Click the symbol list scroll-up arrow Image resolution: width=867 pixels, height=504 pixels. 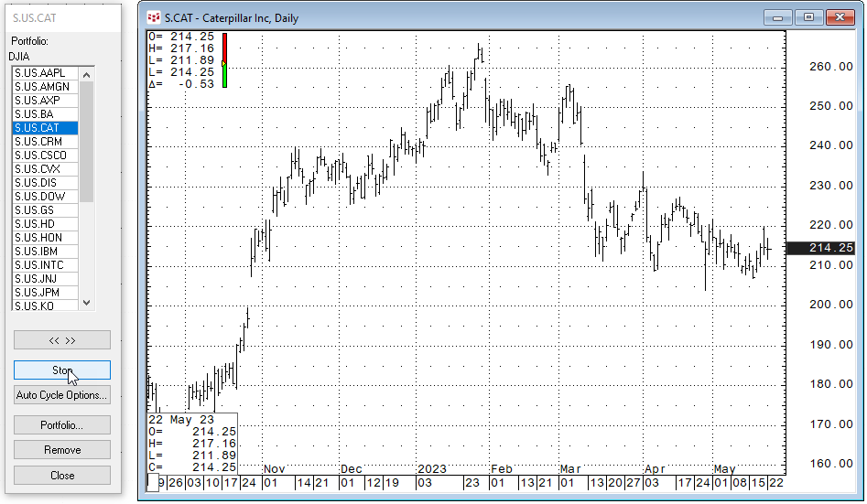[x=86, y=74]
